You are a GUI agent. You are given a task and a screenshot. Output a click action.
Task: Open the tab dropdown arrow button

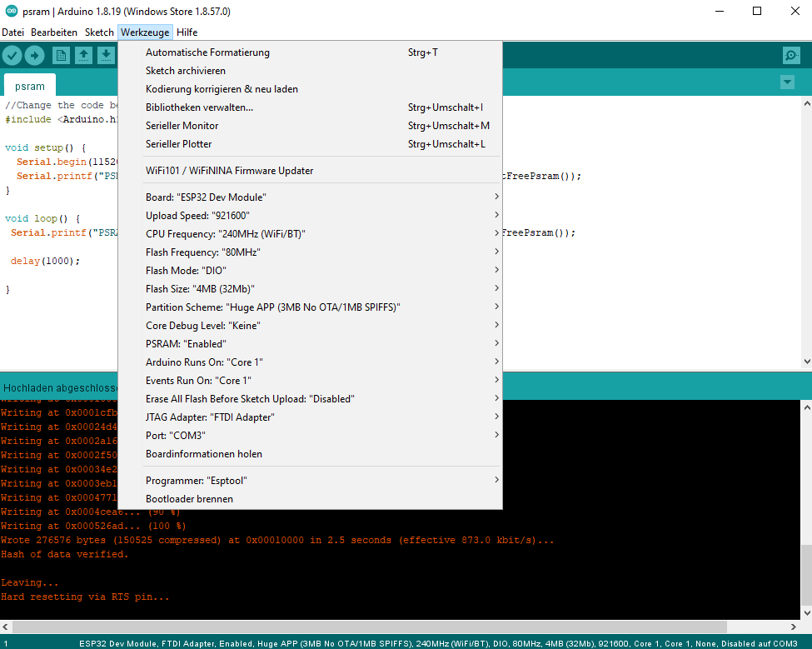(x=787, y=82)
